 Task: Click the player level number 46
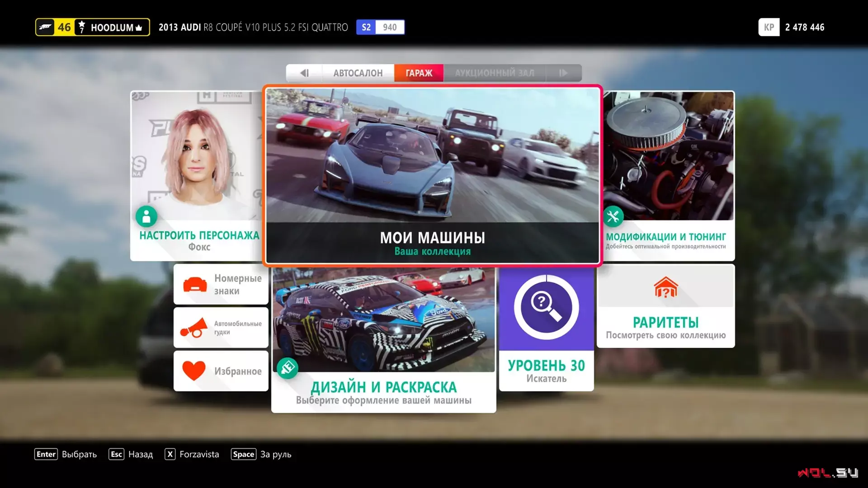click(64, 27)
